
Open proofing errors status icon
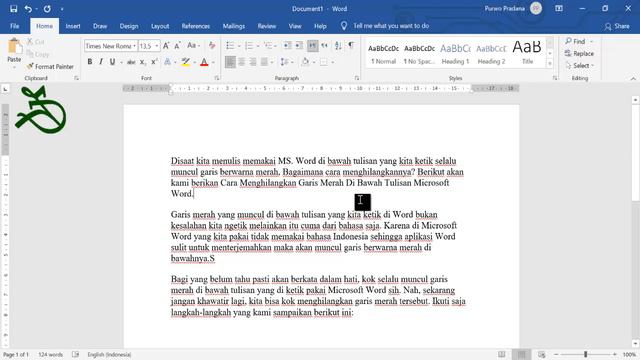[76, 355]
